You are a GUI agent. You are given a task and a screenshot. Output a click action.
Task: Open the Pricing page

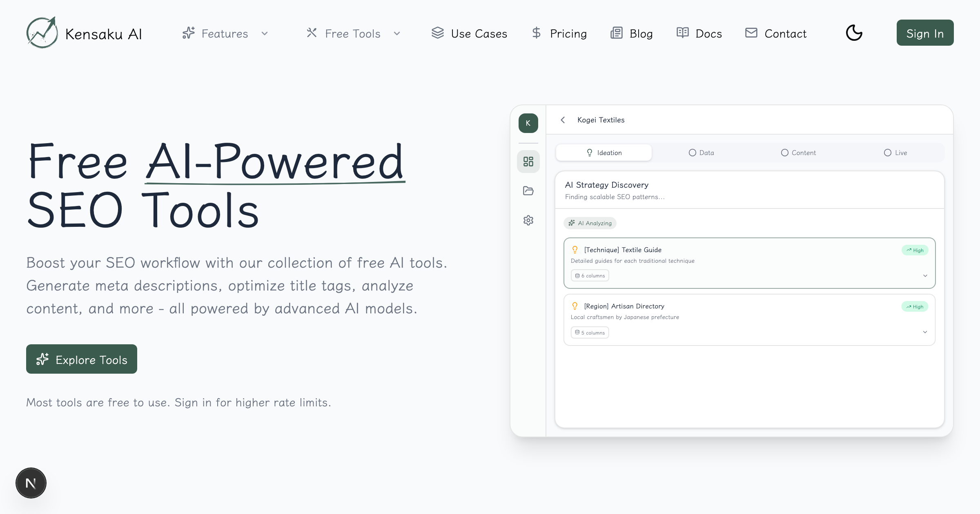[559, 33]
